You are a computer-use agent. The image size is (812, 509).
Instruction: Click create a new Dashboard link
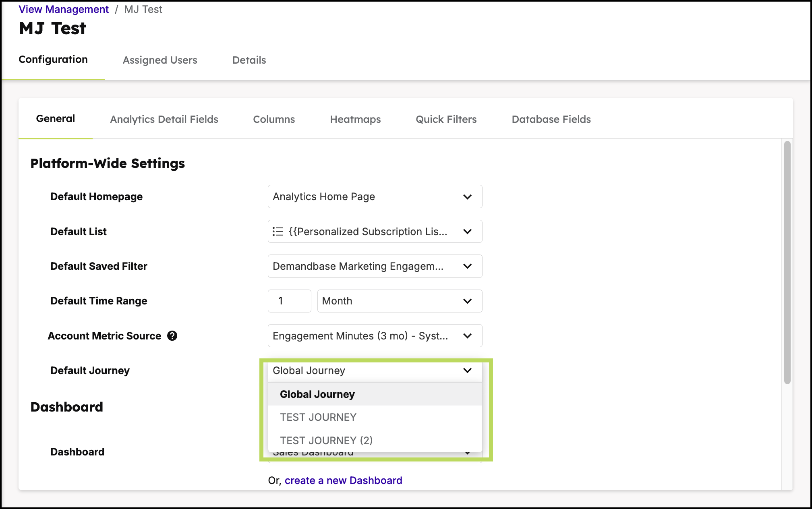pos(343,480)
